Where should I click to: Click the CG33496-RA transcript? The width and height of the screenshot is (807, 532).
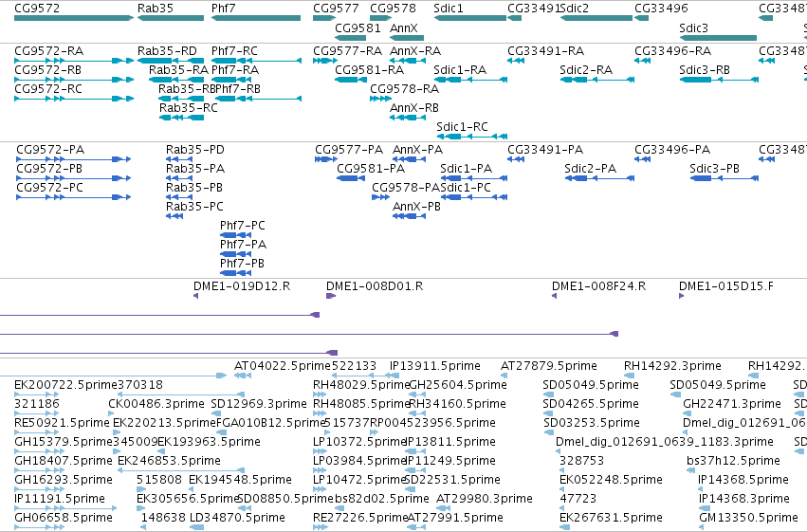click(x=642, y=61)
